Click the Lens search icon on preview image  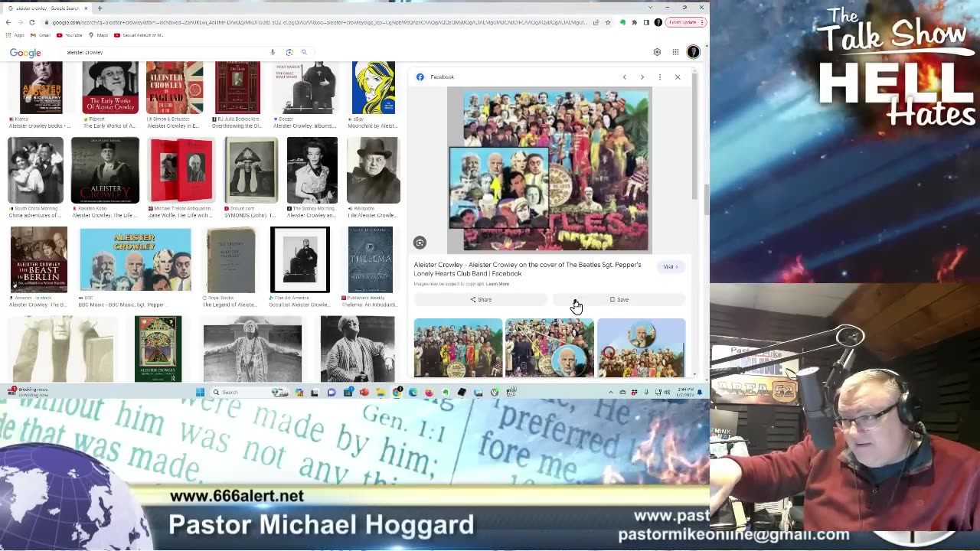420,243
